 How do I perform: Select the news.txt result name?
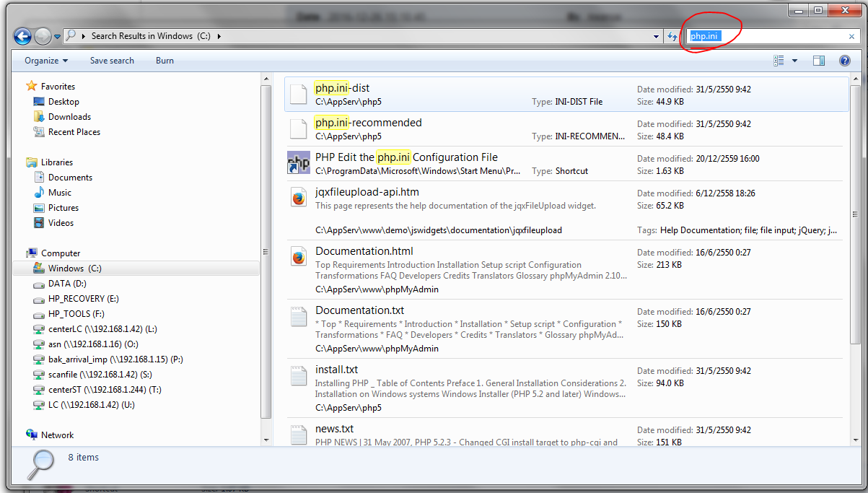[x=335, y=429]
